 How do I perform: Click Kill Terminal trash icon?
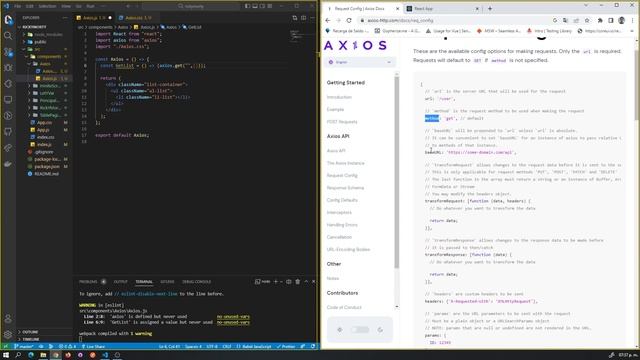coord(298,282)
